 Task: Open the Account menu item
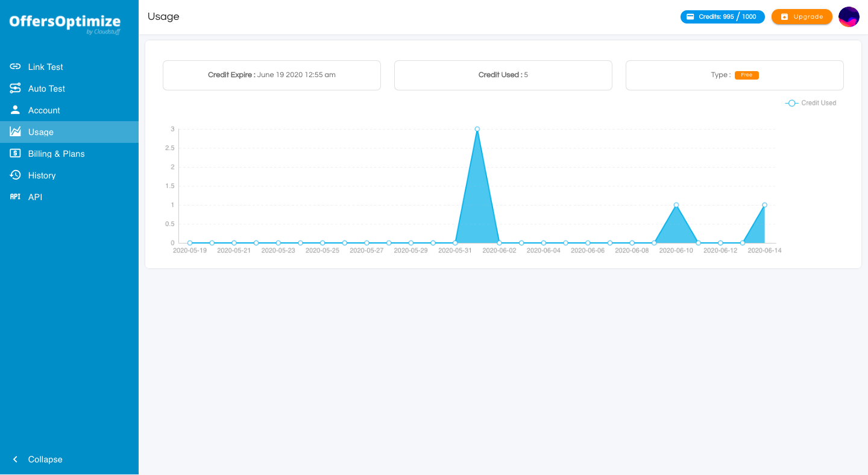69,110
